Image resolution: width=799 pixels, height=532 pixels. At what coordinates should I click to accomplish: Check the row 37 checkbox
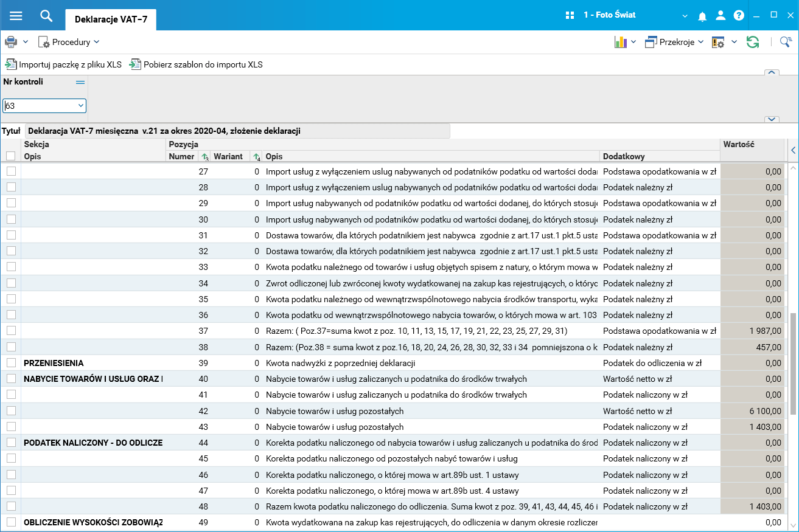tap(11, 331)
